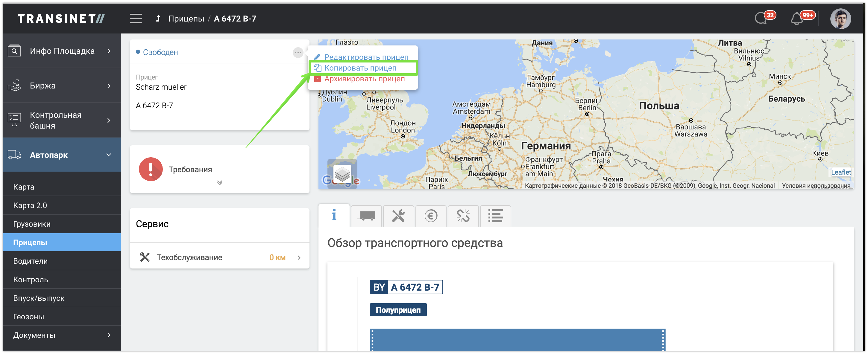Image resolution: width=868 pixels, height=354 pixels.
Task: Choose Архивировать прицеп from menu
Action: tap(364, 79)
